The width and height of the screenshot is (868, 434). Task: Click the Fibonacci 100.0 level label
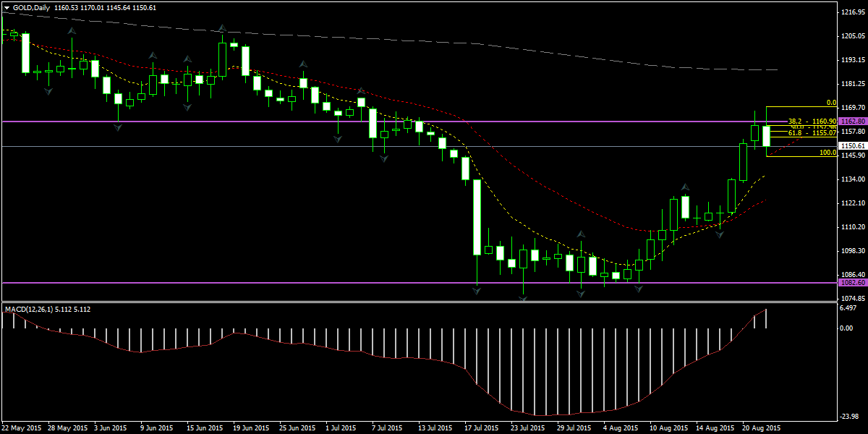click(x=828, y=153)
